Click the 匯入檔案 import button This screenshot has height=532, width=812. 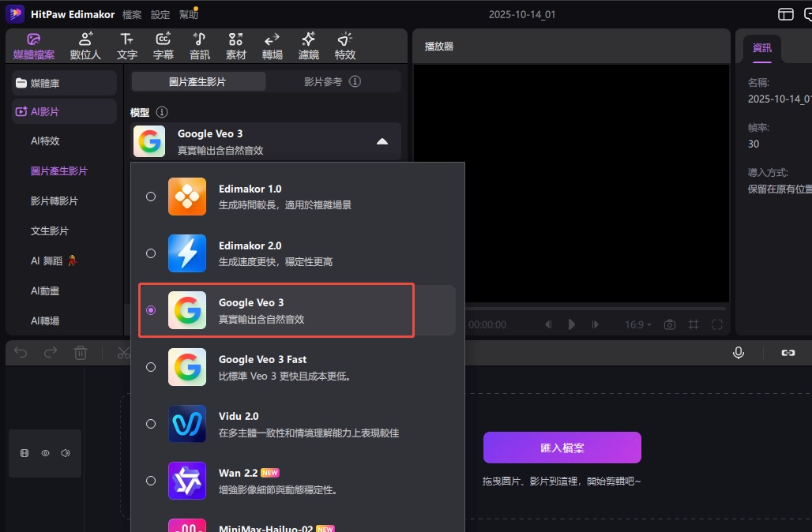click(x=562, y=448)
